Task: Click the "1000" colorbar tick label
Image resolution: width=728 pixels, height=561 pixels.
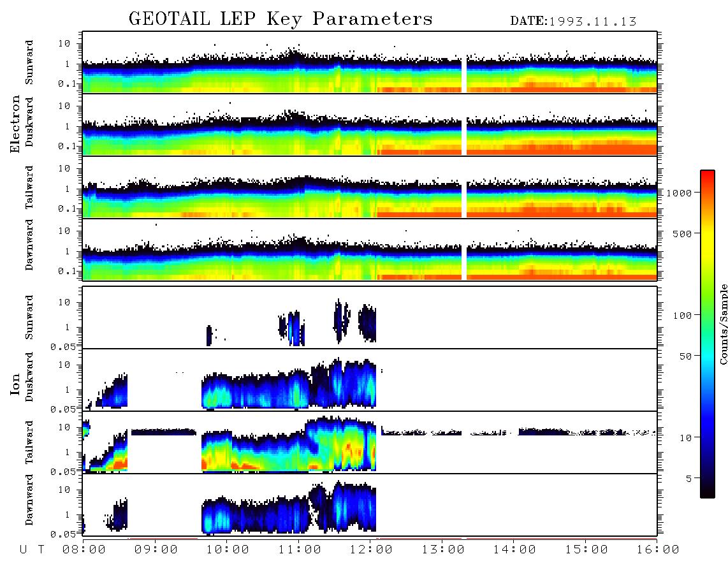Action: (x=680, y=193)
